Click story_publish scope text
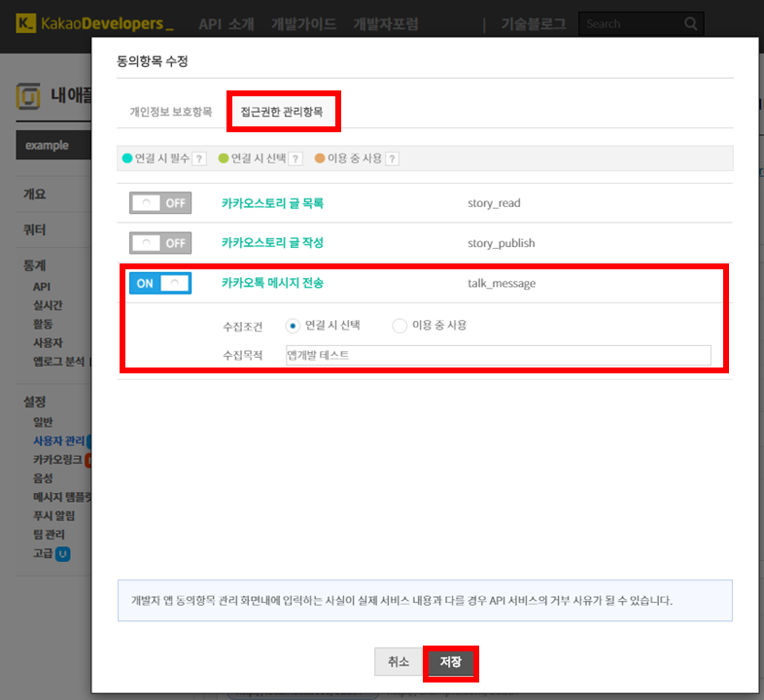This screenshot has height=700, width=764. 501,243
